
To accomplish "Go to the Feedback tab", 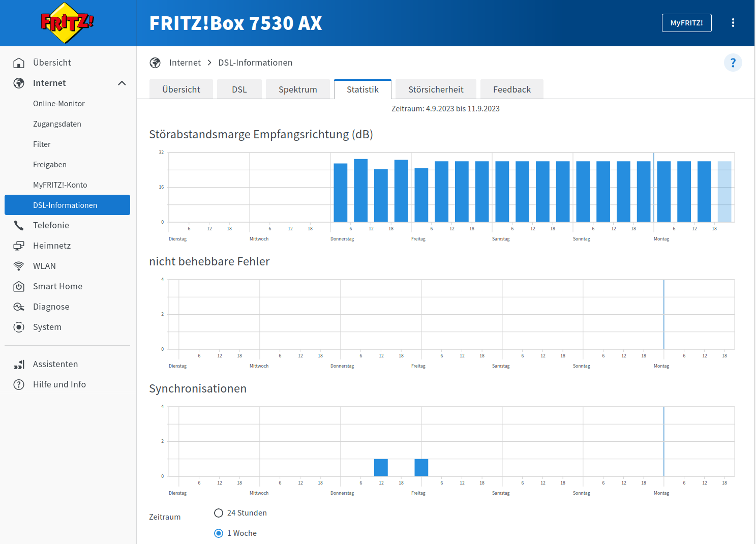I will click(512, 89).
